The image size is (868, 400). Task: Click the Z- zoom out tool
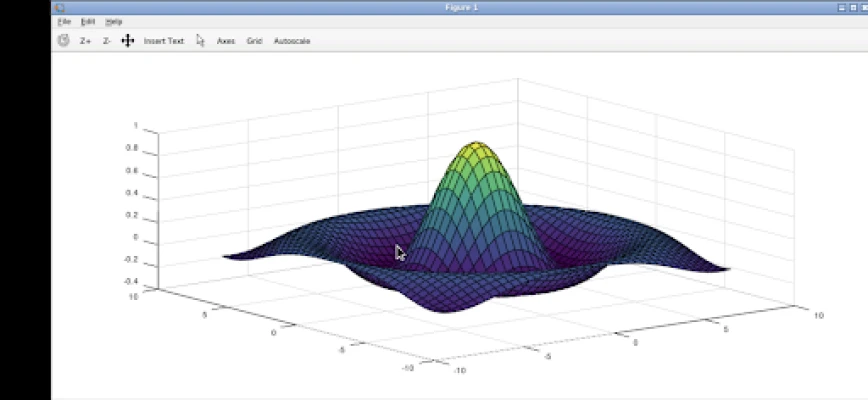point(107,41)
